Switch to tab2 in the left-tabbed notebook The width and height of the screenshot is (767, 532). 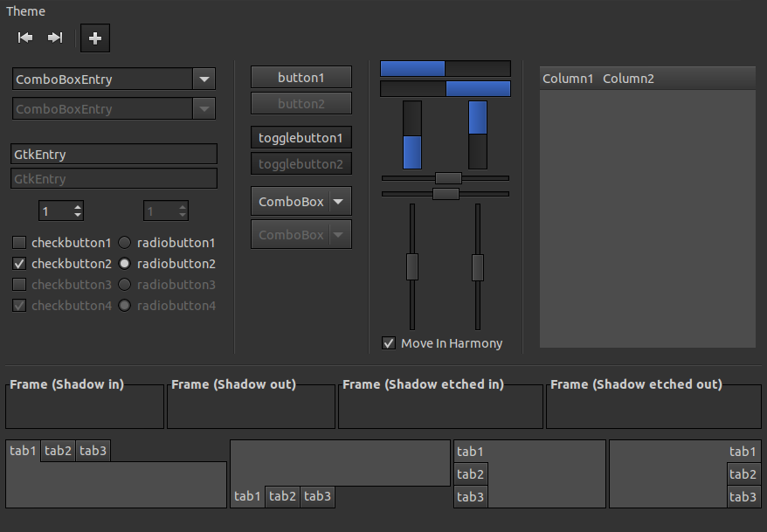coord(471,473)
